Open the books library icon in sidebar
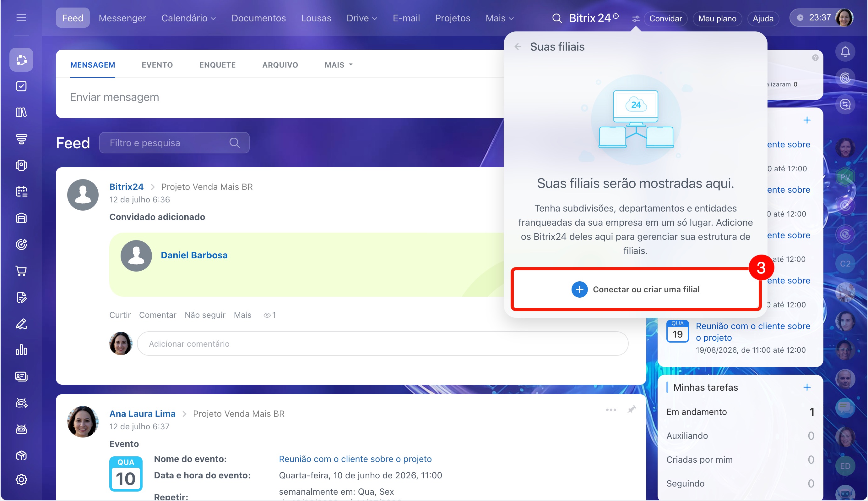The image size is (868, 501). [21, 112]
